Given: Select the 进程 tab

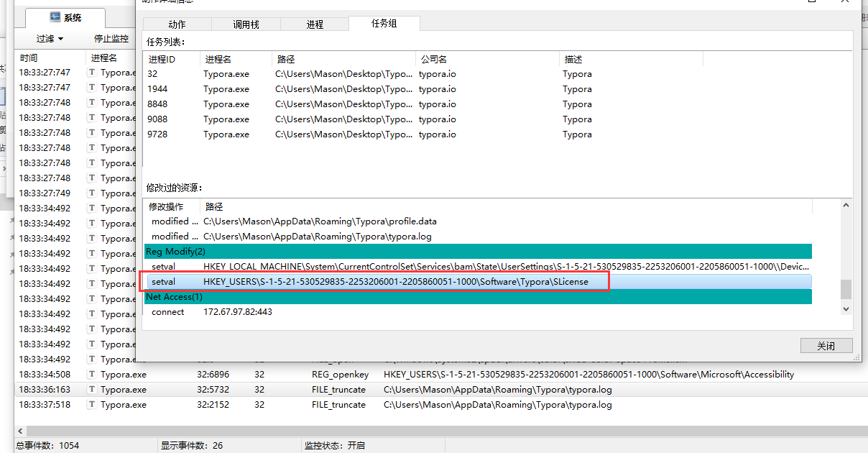Looking at the screenshot, I should coord(315,24).
